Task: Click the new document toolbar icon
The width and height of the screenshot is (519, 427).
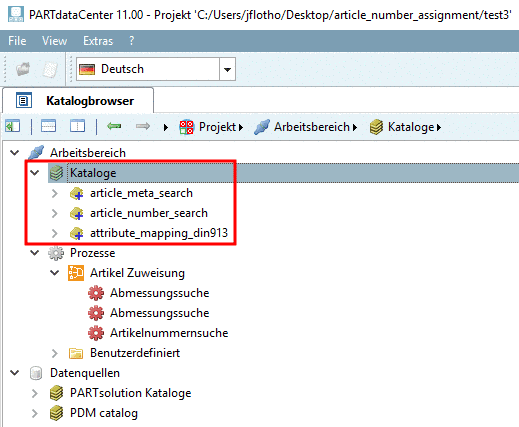Action: [50, 70]
